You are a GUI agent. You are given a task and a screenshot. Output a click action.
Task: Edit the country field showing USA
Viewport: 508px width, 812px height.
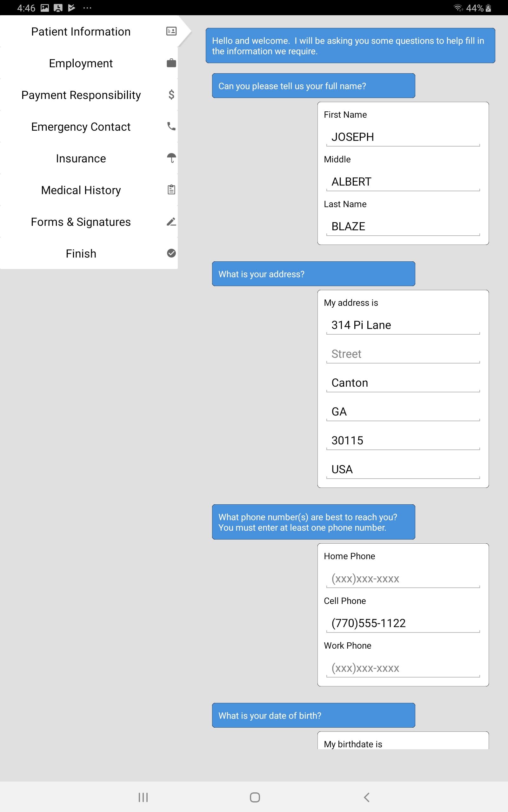pyautogui.click(x=403, y=469)
